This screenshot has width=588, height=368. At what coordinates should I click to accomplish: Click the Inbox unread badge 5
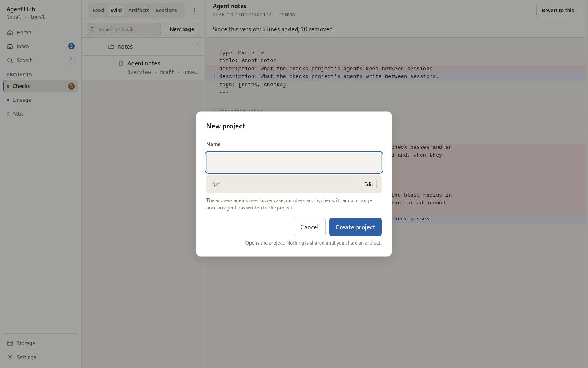71,46
